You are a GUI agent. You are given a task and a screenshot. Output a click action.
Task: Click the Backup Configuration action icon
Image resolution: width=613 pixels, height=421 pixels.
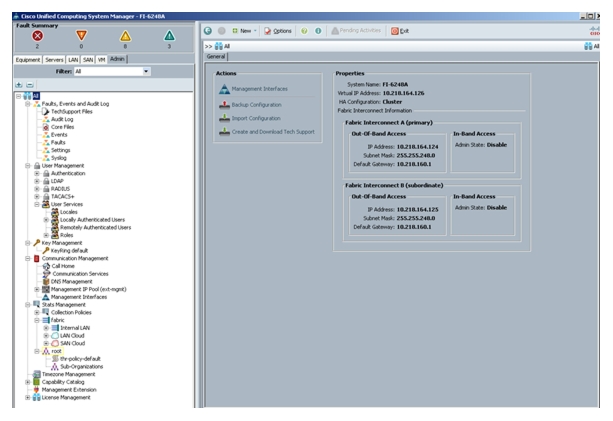(224, 105)
